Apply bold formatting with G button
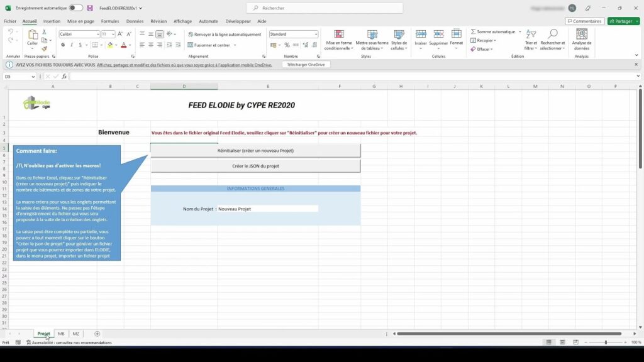 pyautogui.click(x=64, y=45)
